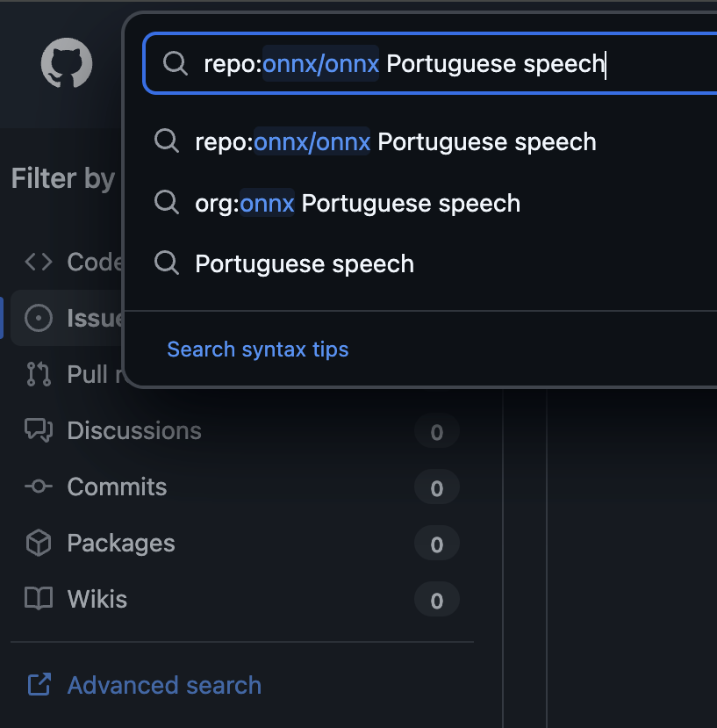Screen dimensions: 717x728
Task: Click the Pull requests filter icon
Action: [x=39, y=374]
